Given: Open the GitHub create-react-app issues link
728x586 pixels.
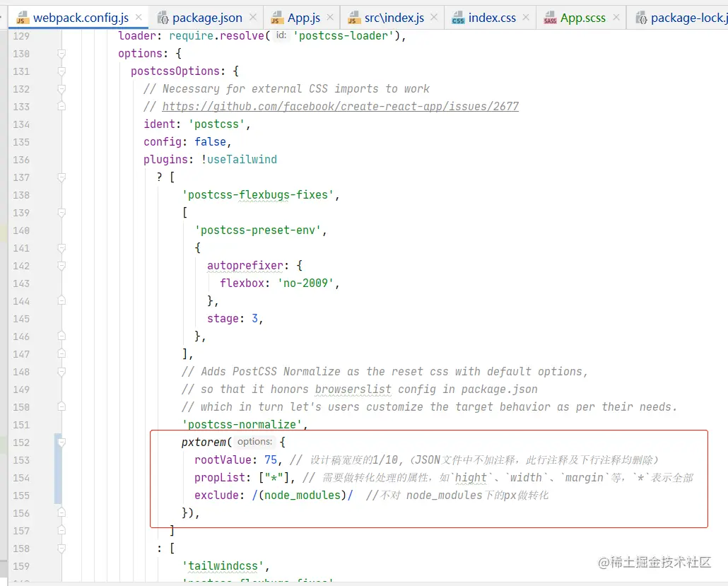Looking at the screenshot, I should click(340, 106).
